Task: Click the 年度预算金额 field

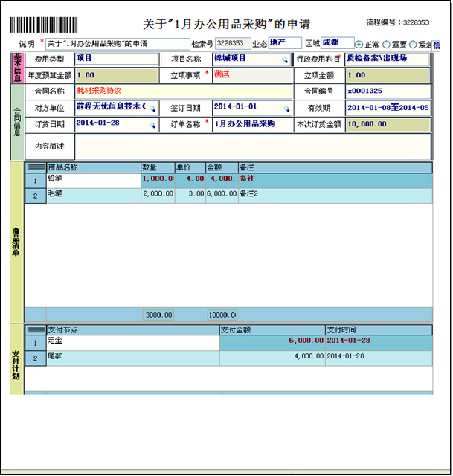Action: (x=117, y=75)
